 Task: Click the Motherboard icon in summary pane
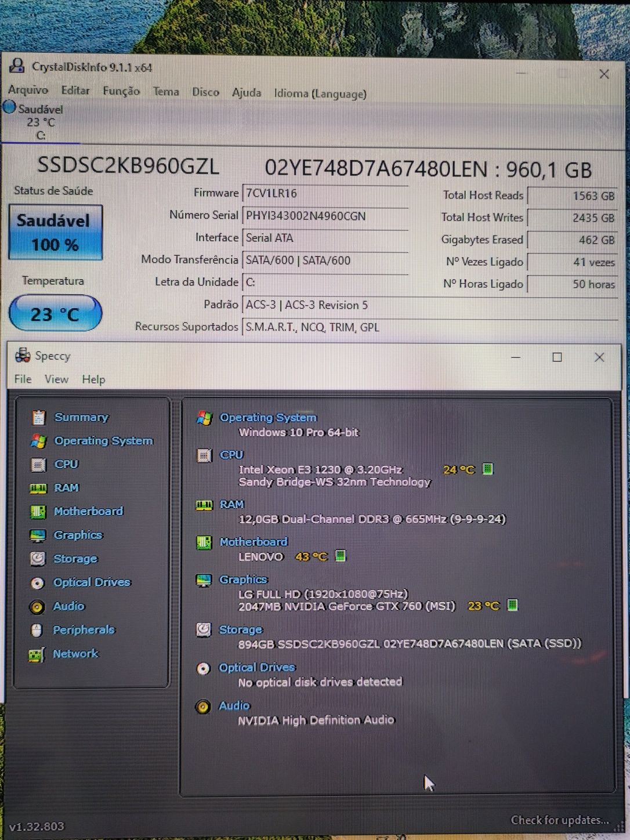[204, 542]
